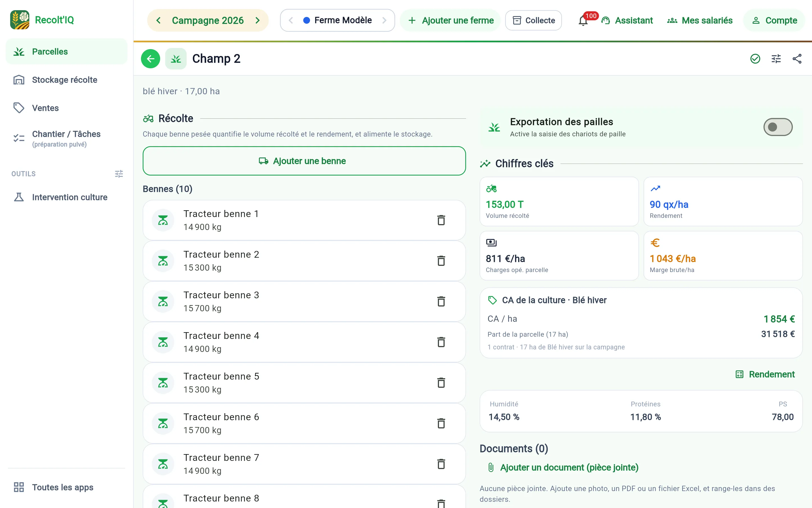
Task: Open the Tracteur benne 7 entry
Action: pyautogui.click(x=304, y=464)
